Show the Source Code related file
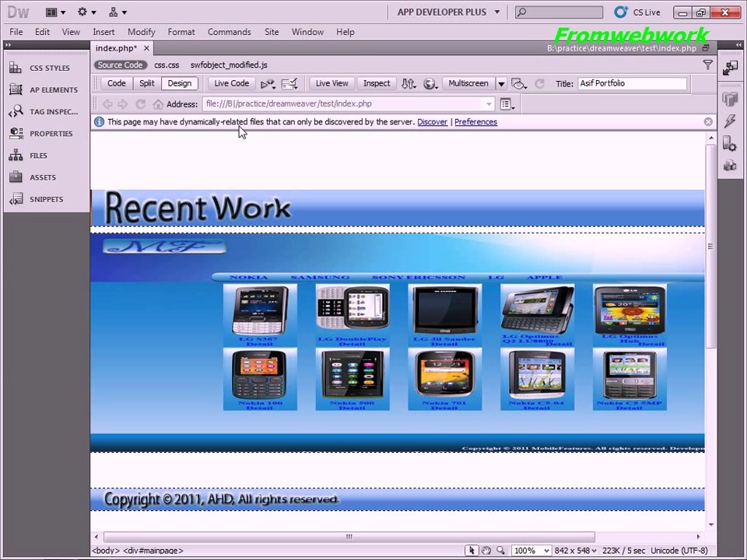 pyautogui.click(x=120, y=65)
